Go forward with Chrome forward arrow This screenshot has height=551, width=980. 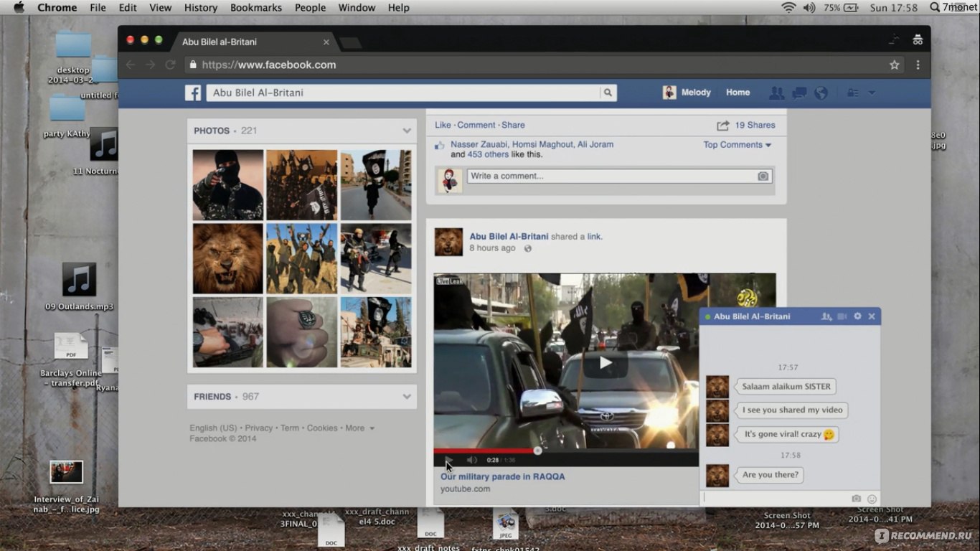[150, 65]
